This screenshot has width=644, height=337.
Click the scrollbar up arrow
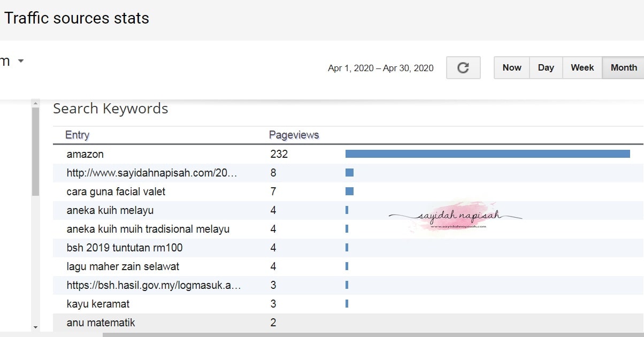(x=36, y=103)
